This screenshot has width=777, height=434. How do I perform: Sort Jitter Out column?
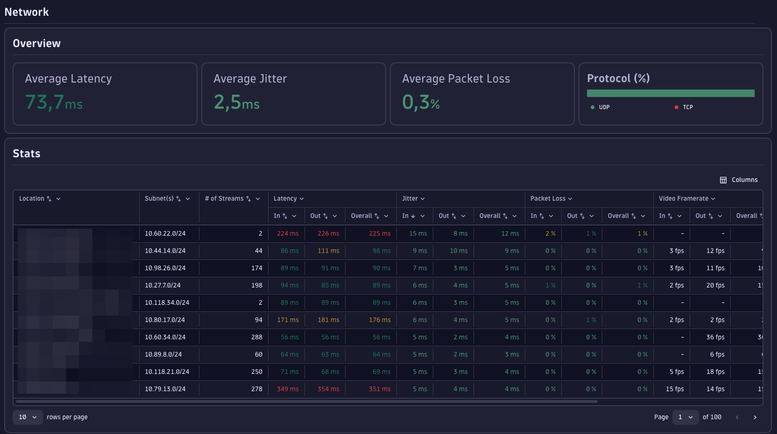pos(458,216)
